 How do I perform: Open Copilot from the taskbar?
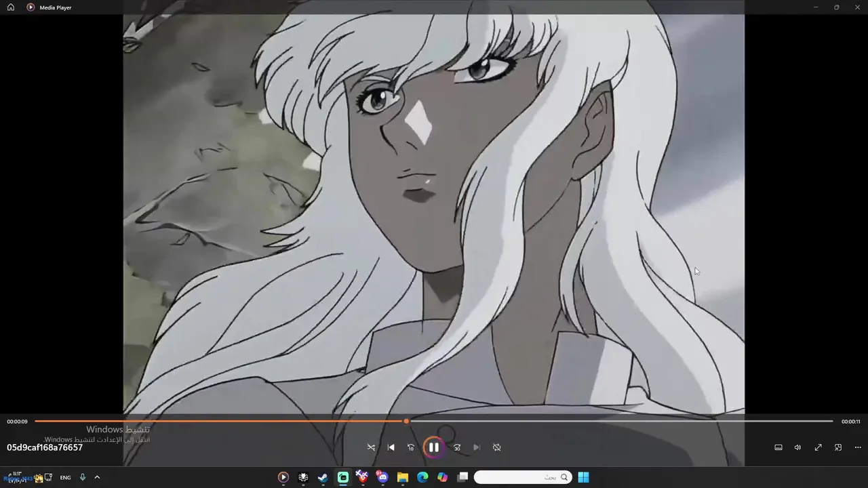442,477
